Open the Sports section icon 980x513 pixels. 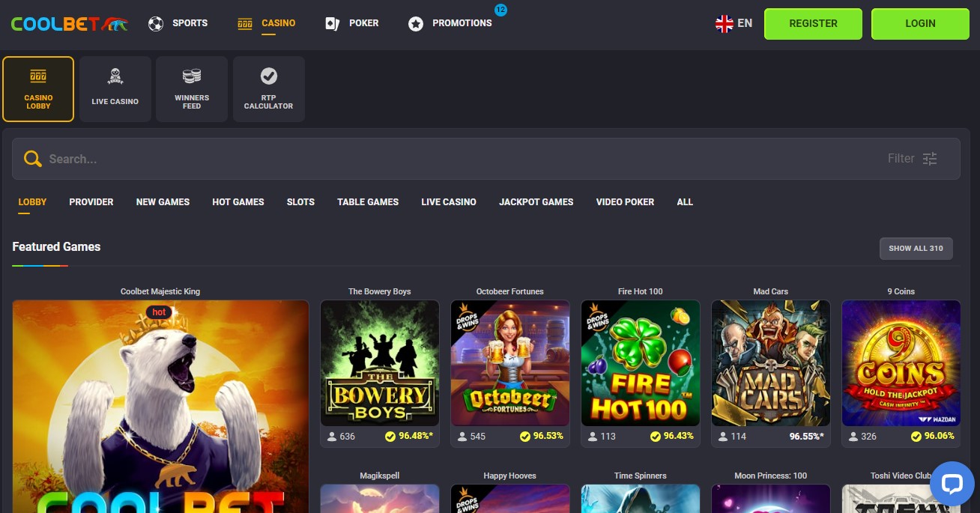click(x=156, y=23)
